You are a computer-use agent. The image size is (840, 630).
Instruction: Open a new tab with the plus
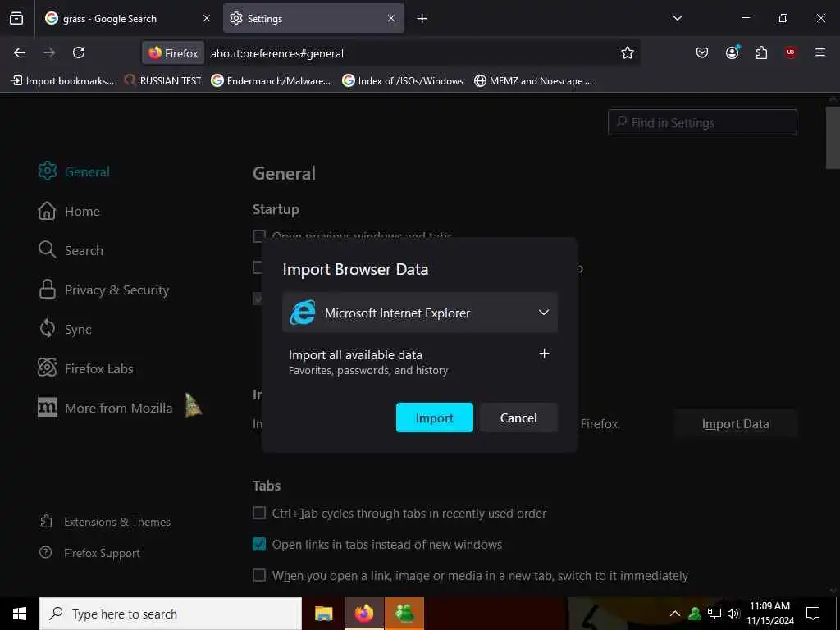[x=422, y=19]
